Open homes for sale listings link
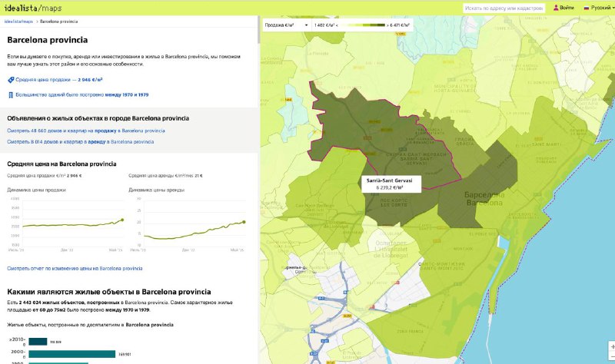 tap(85, 131)
